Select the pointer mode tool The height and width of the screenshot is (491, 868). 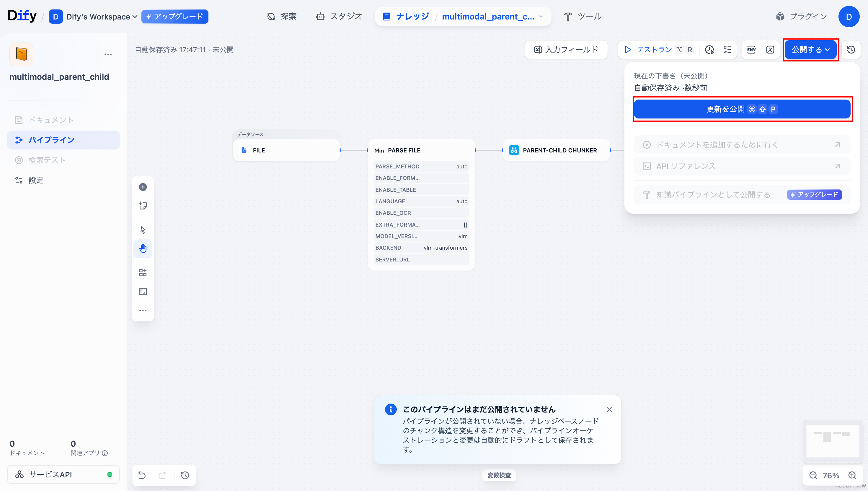143,230
